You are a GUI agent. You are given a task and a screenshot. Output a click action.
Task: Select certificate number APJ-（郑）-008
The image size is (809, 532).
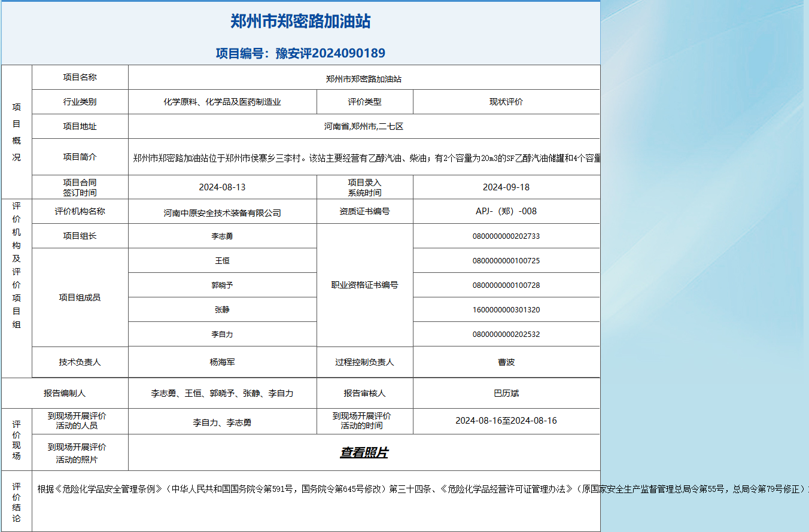click(x=506, y=211)
